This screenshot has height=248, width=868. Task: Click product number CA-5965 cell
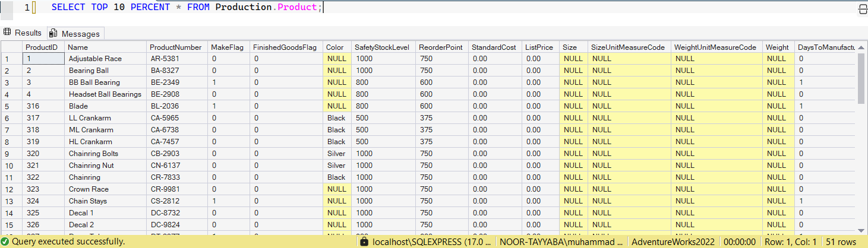pos(176,118)
